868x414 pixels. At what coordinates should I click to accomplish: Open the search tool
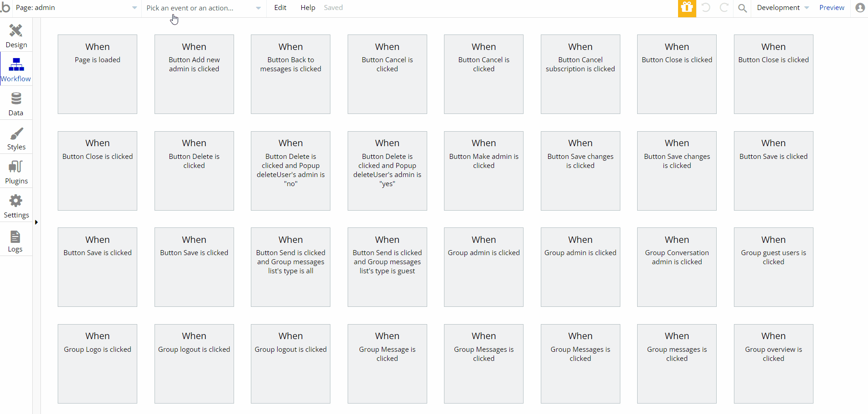tap(743, 8)
